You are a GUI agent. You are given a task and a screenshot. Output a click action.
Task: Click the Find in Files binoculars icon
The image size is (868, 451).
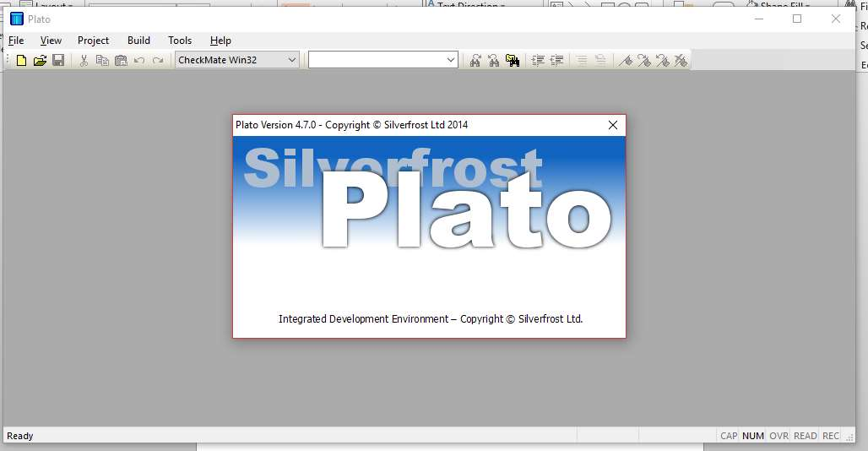click(513, 60)
